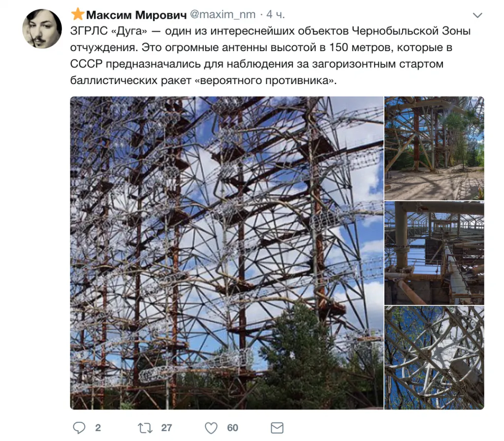
Task: Send tweet via the envelope message icon
Action: 277,428
